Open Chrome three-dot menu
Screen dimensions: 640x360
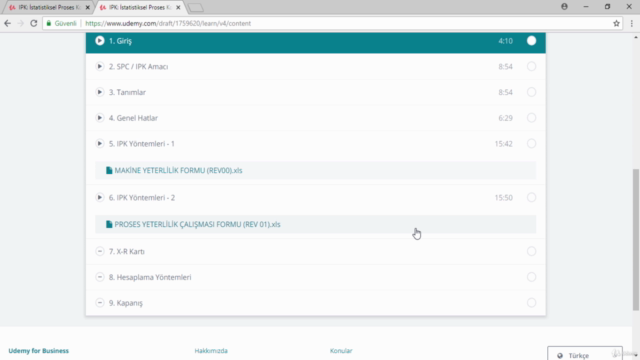tap(631, 23)
